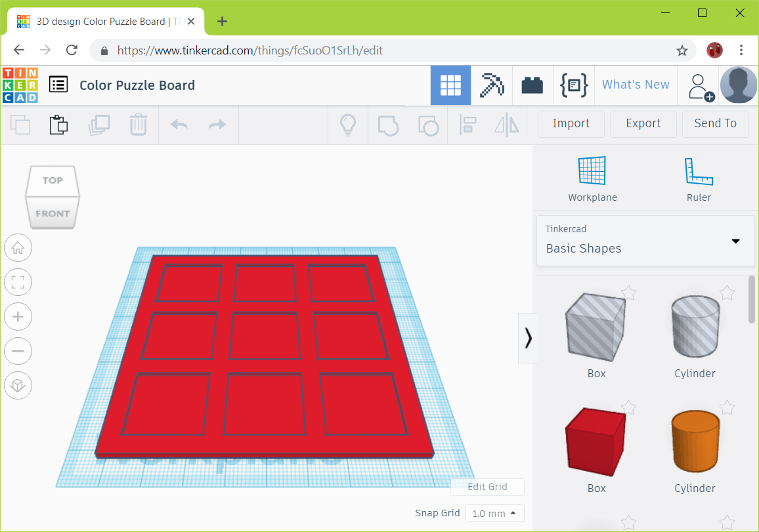Switch to Blocks view with the pickaxe tab

(491, 85)
